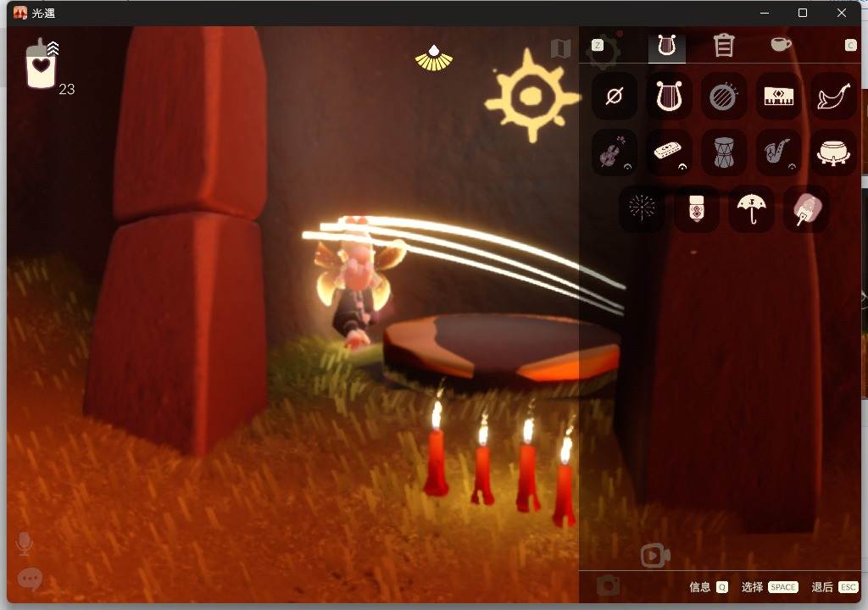
Task: Maximize the 光遇 window
Action: [x=803, y=13]
